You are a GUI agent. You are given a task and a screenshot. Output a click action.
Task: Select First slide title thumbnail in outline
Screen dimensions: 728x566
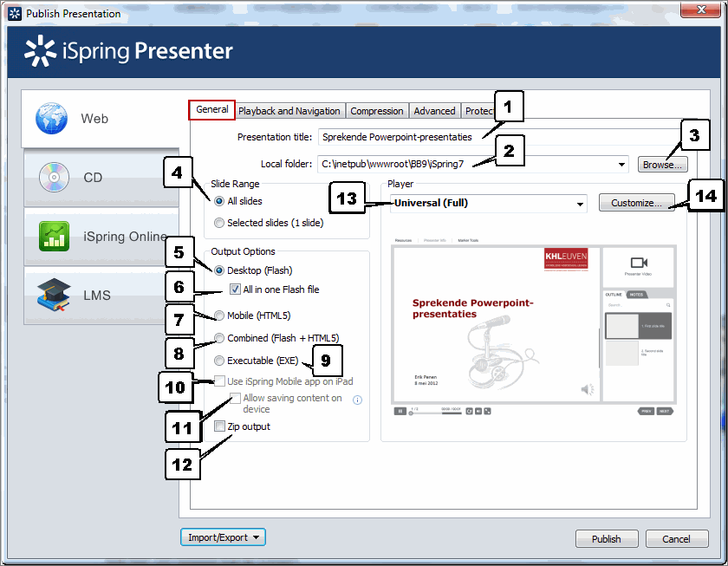(639, 326)
